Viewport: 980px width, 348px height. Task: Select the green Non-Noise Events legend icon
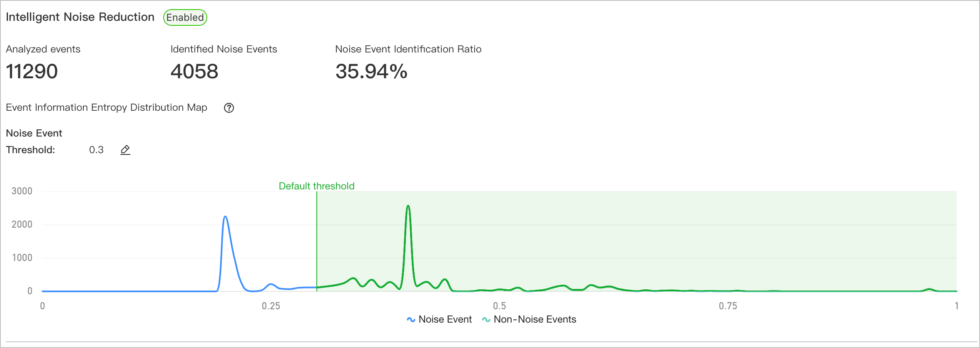485,319
